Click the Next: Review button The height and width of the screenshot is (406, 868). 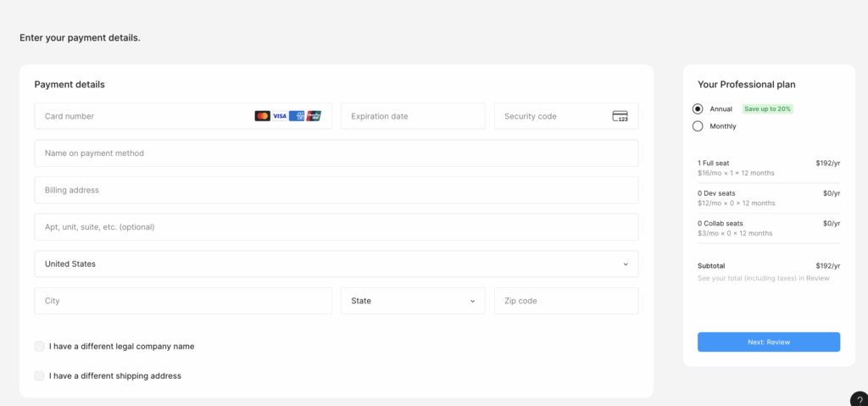click(768, 342)
